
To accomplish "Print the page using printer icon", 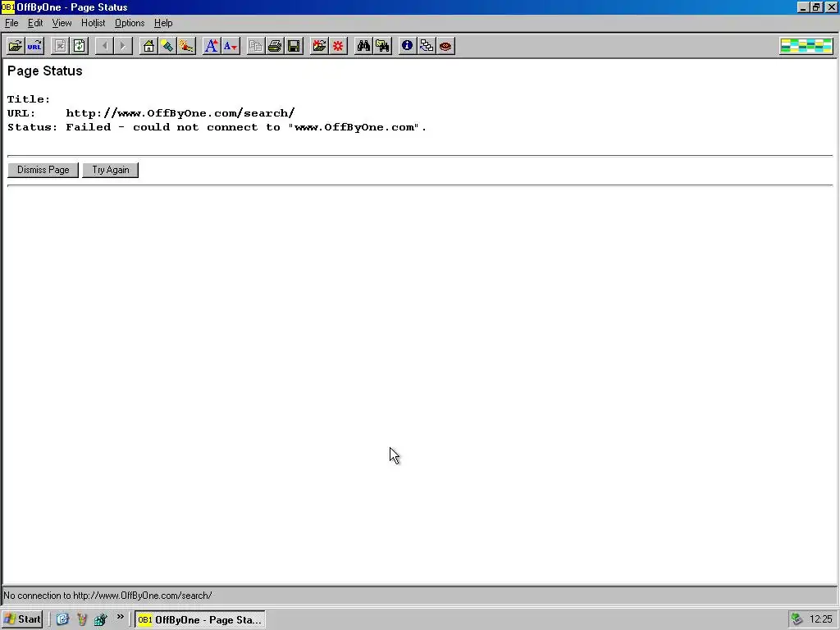I will pyautogui.click(x=275, y=46).
